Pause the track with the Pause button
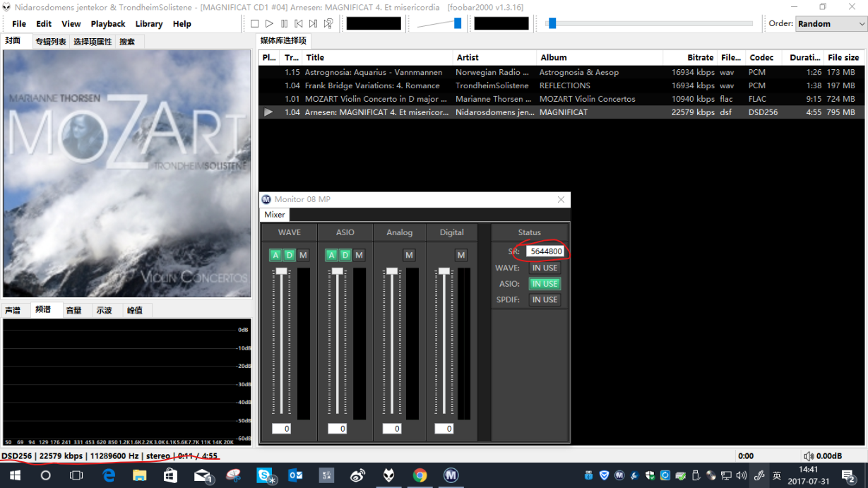Image resolution: width=868 pixels, height=488 pixels. click(x=284, y=23)
